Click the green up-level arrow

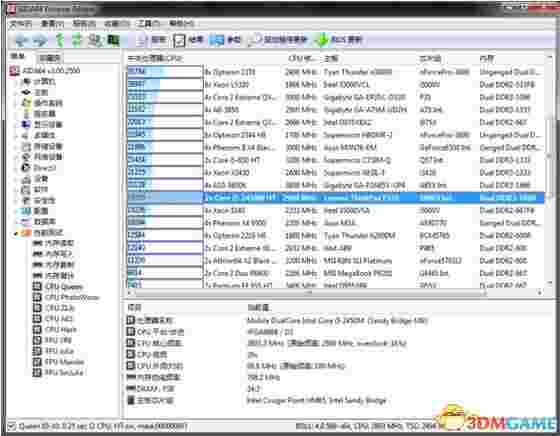point(60,40)
